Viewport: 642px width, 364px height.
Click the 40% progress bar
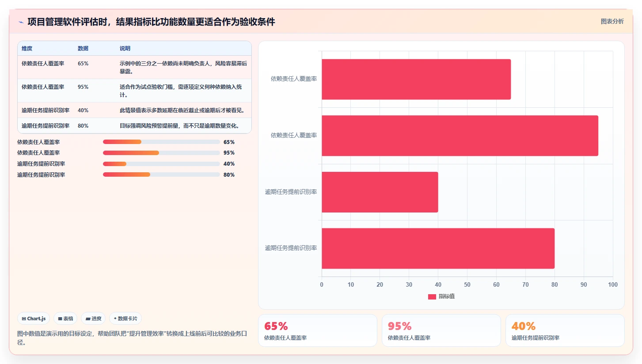(x=161, y=164)
